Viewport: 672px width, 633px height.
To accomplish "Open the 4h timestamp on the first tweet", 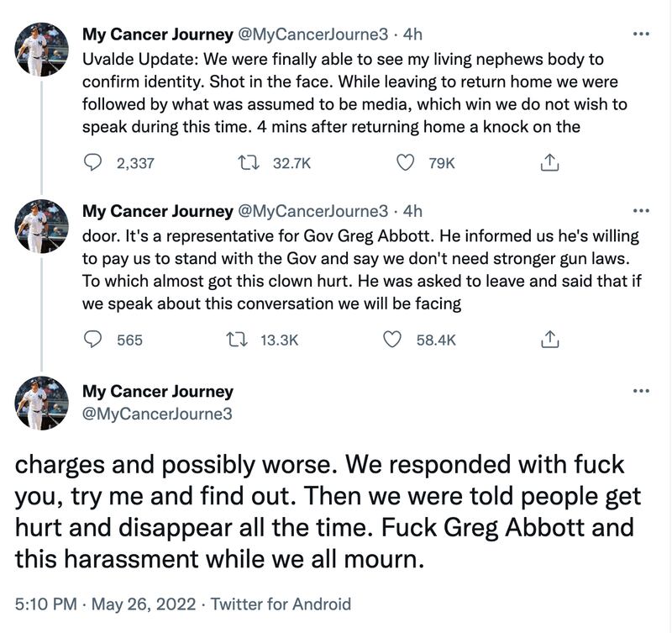I will [412, 34].
